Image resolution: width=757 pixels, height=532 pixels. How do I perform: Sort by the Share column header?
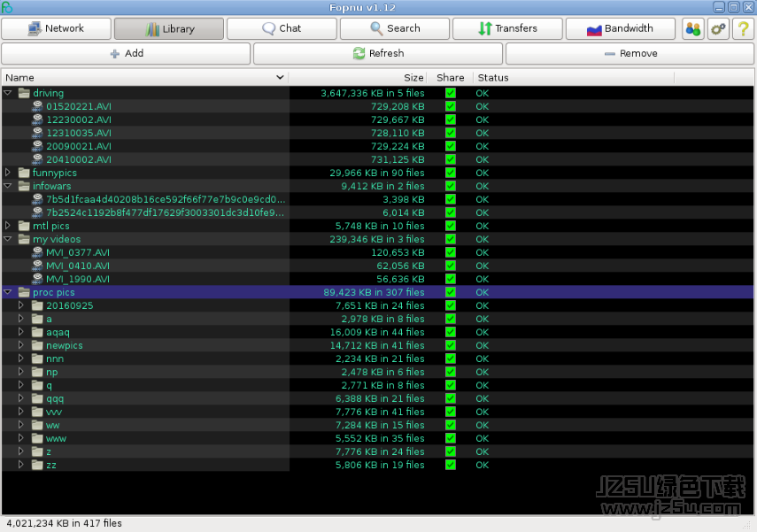coord(450,78)
